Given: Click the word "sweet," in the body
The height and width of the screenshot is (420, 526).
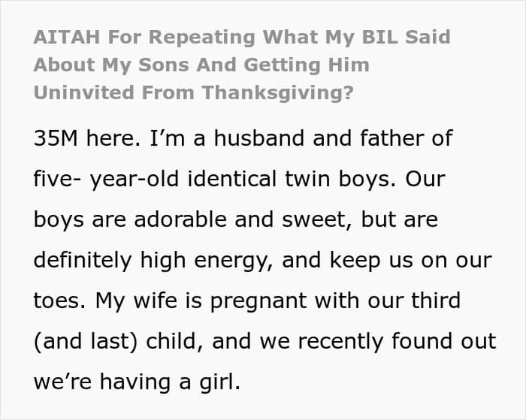Looking at the screenshot, I should click(x=324, y=221).
